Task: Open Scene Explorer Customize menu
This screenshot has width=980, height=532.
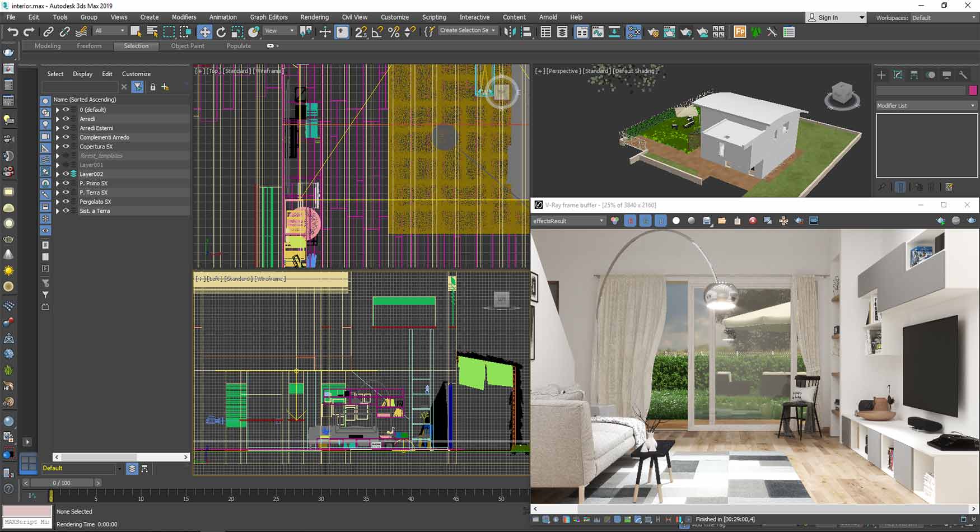Action: (x=136, y=74)
